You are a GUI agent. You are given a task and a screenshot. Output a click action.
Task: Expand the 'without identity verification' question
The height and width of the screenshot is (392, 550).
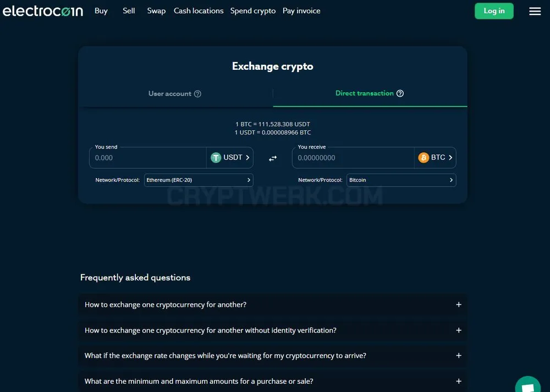(x=273, y=330)
